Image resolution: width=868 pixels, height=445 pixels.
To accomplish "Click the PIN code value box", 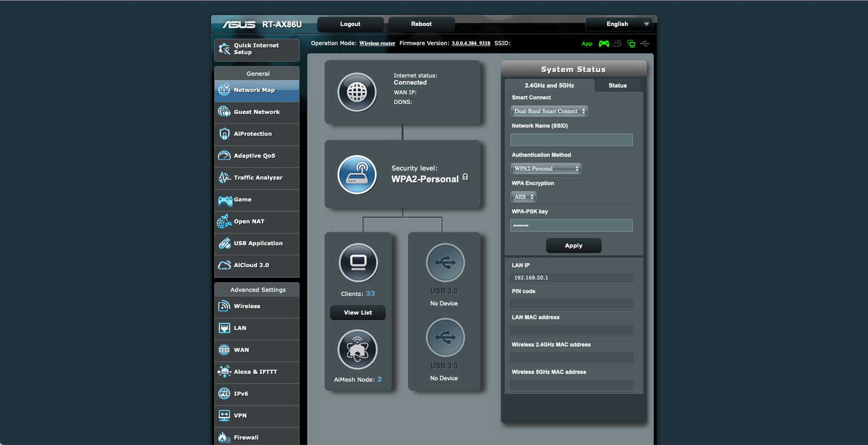I will [571, 304].
